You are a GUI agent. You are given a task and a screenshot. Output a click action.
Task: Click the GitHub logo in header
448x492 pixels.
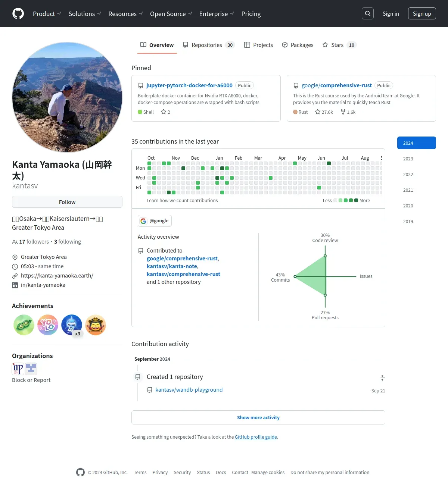(18, 13)
